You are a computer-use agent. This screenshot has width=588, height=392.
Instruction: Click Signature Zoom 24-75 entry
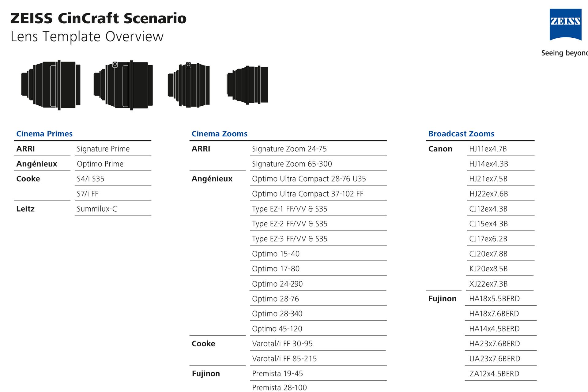click(x=289, y=149)
